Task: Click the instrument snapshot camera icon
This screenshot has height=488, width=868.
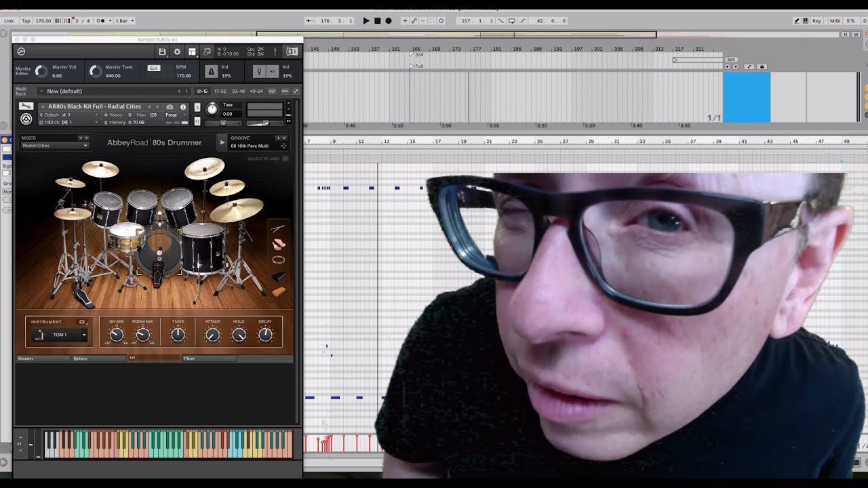Action: pos(170,107)
